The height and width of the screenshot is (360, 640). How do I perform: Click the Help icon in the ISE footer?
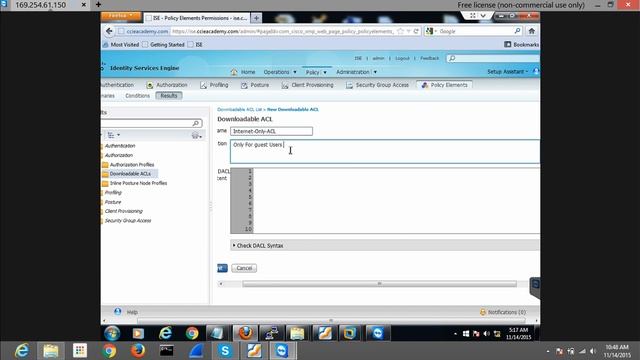click(118, 311)
